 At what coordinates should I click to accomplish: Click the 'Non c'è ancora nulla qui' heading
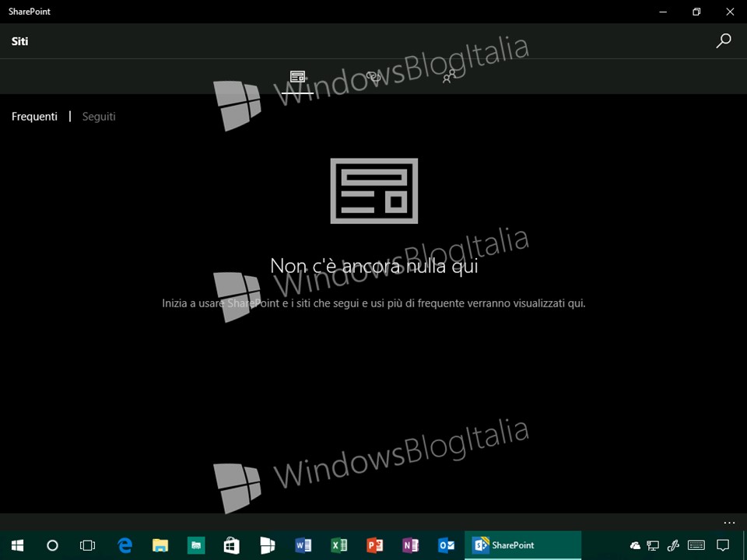point(374,266)
